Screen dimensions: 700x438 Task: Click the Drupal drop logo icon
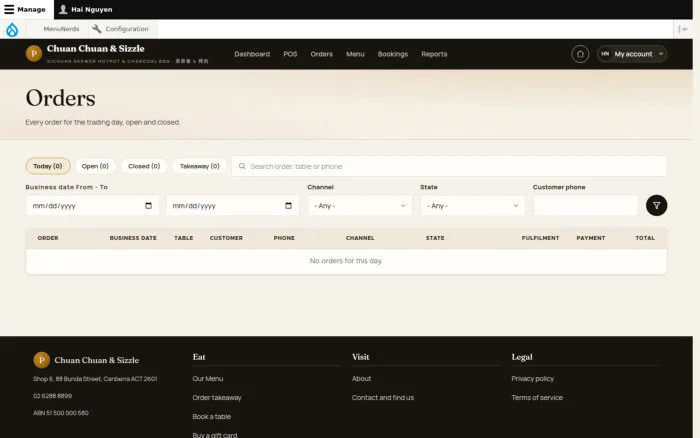point(12,29)
